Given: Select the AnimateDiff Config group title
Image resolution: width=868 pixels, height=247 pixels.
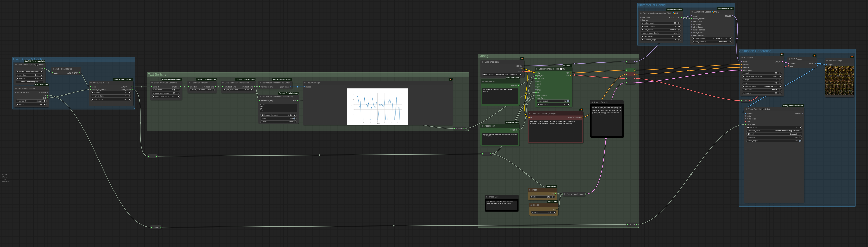Looking at the screenshot, I should (x=651, y=5).
